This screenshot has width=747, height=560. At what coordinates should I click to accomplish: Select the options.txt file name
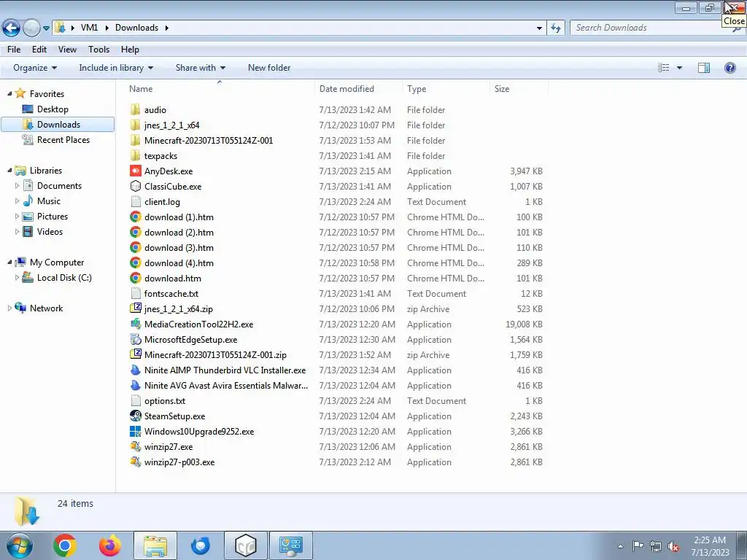coord(165,400)
